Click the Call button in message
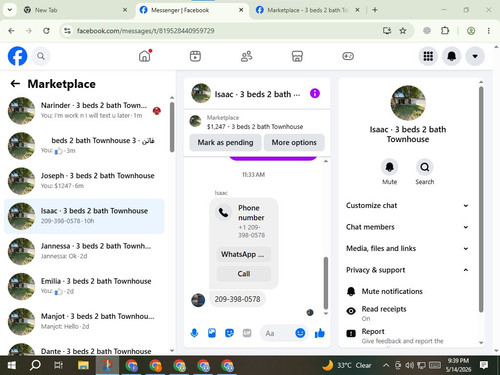The width and height of the screenshot is (500, 375). point(243,274)
